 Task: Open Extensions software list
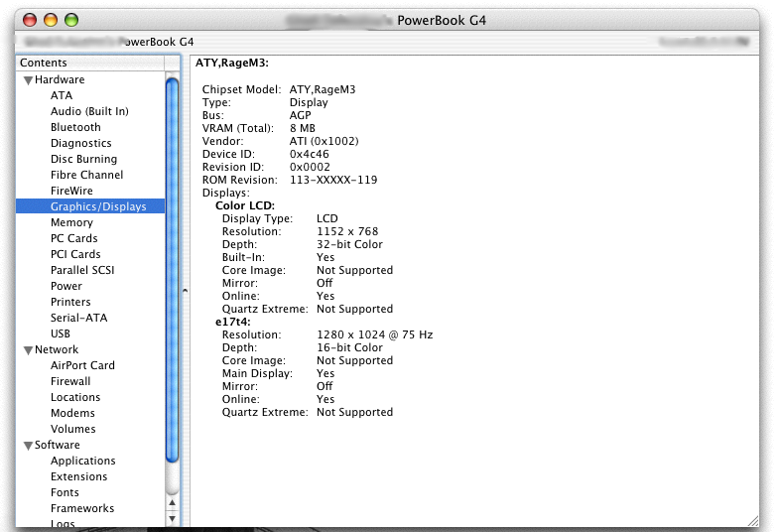point(79,476)
